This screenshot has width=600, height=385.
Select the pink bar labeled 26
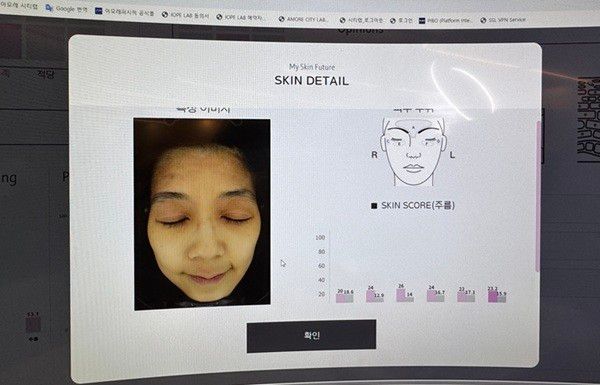[x=401, y=295]
